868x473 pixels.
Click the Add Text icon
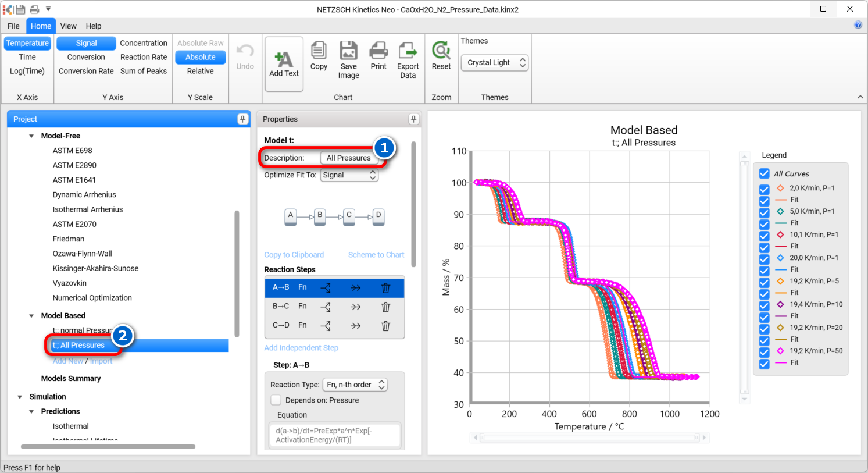tap(284, 59)
